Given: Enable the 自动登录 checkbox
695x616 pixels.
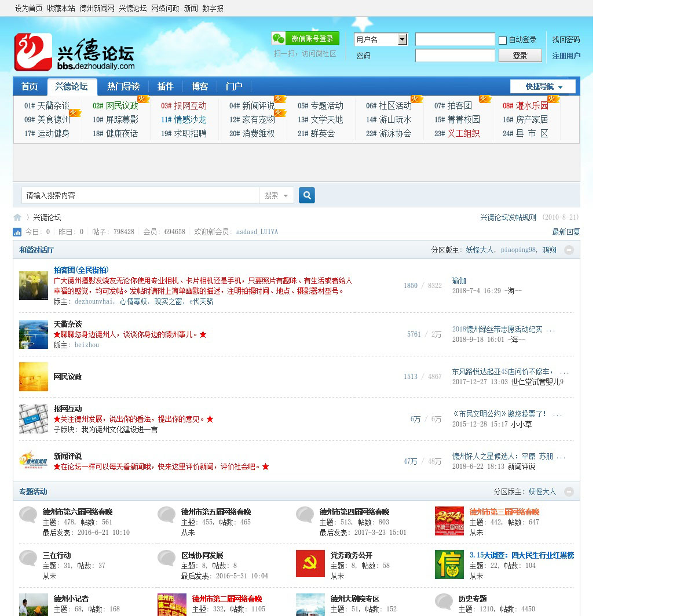Looking at the screenshot, I should pyautogui.click(x=503, y=40).
